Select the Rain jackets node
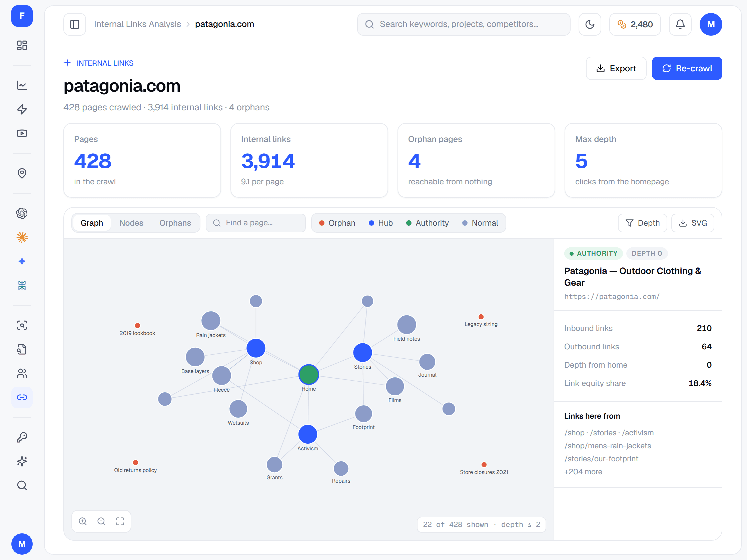Screen dimensions: 747x560 (211, 321)
